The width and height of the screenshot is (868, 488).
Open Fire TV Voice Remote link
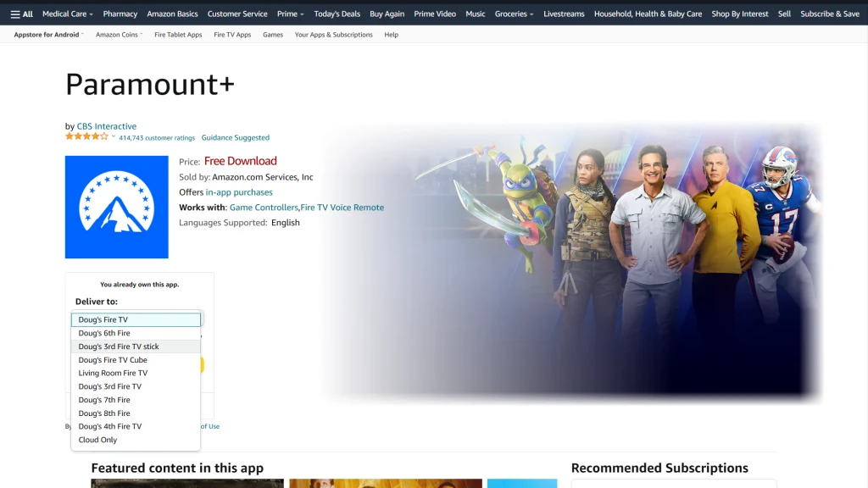point(342,208)
